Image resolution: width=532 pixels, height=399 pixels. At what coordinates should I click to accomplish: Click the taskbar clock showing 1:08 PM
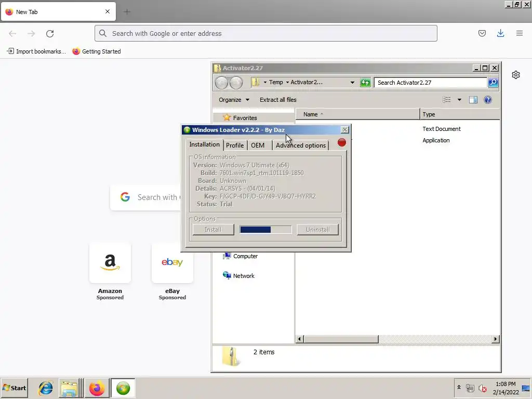pyautogui.click(x=506, y=388)
